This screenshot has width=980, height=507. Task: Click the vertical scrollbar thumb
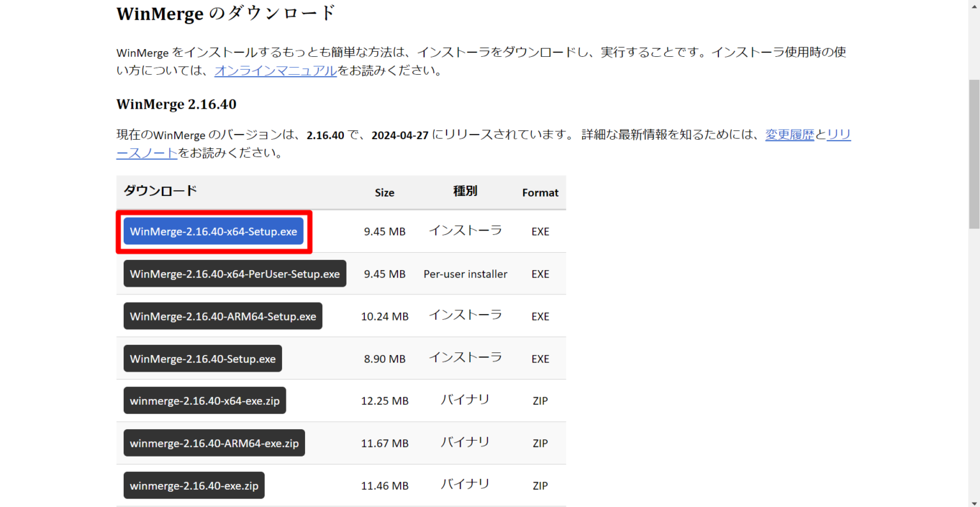coord(974,153)
